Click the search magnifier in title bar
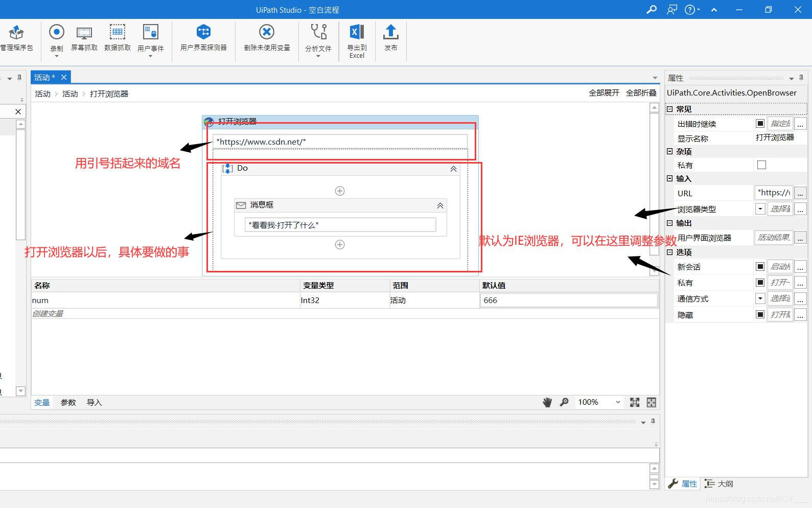Screen dimensions: 812x508 pyautogui.click(x=652, y=9)
